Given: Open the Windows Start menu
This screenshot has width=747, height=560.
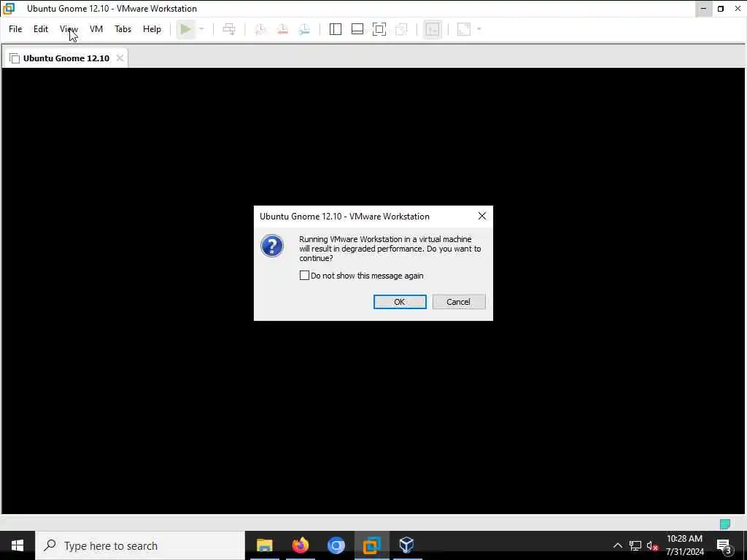Looking at the screenshot, I should coord(18,545).
